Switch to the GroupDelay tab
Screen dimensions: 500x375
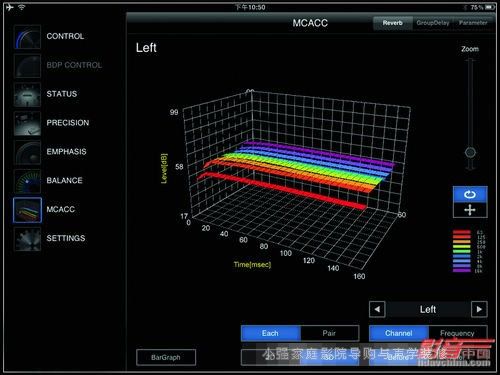tap(433, 23)
